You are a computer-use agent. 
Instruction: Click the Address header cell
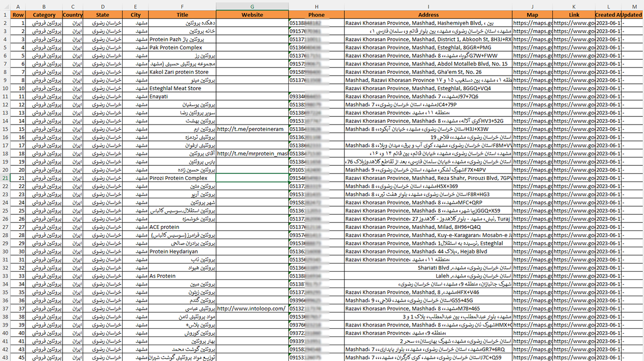428,15
